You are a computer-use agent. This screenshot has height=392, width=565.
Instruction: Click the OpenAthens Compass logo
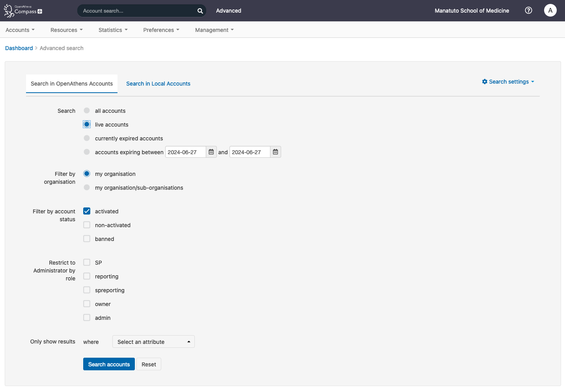click(22, 11)
